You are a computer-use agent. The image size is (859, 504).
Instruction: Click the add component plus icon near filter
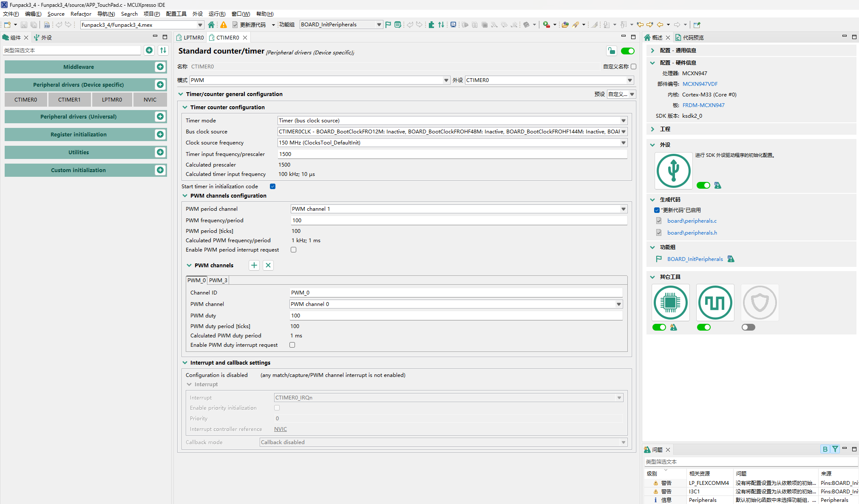(149, 50)
